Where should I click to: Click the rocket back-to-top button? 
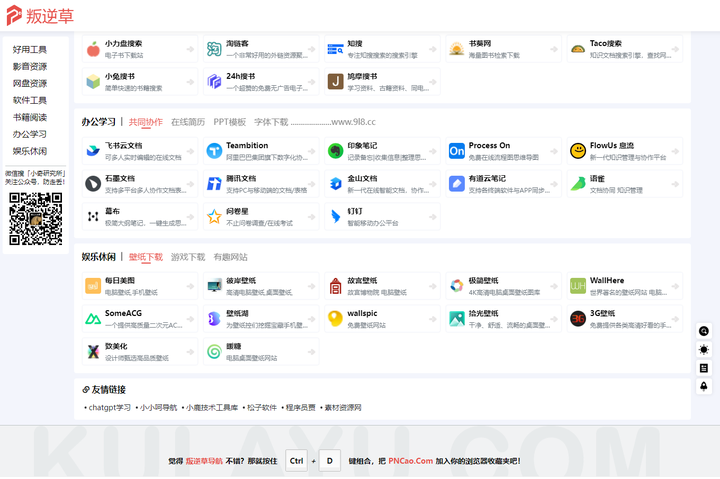pos(703,386)
